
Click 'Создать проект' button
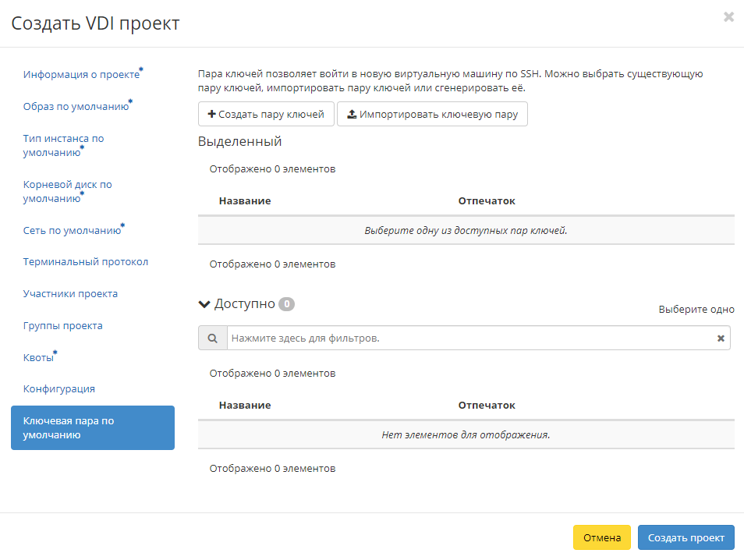pyautogui.click(x=686, y=537)
